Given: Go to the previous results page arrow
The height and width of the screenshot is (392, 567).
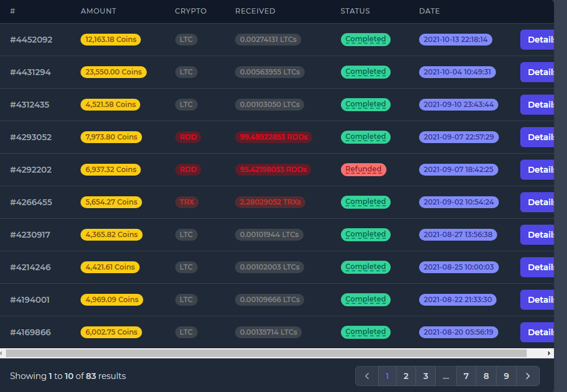Looking at the screenshot, I should click(x=367, y=376).
